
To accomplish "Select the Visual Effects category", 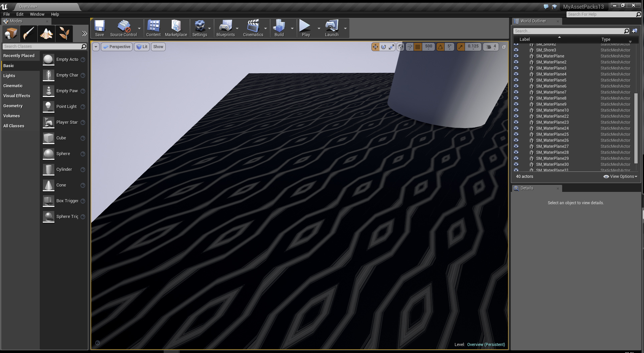I will [17, 96].
